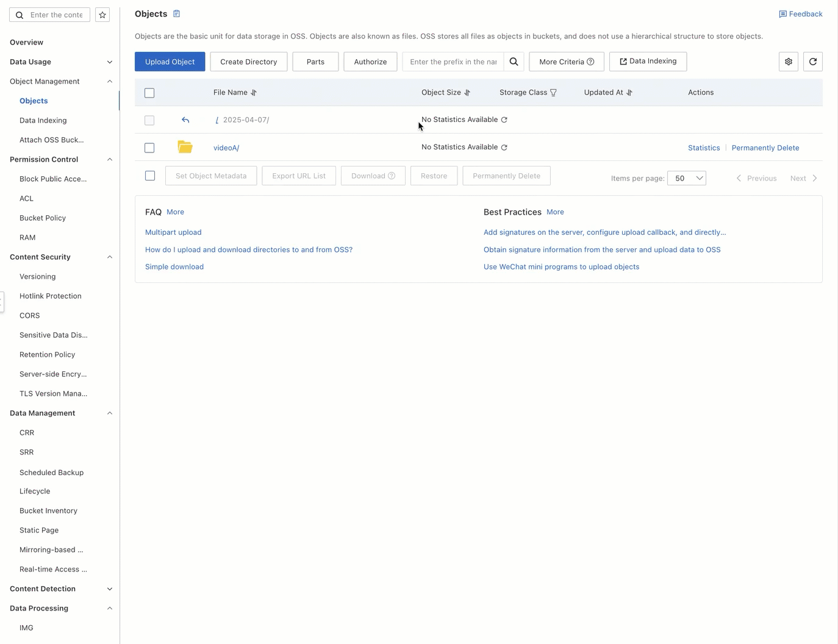Screen dimensions: 838x644
Task: Collapse the Content Security section
Action: coord(110,257)
